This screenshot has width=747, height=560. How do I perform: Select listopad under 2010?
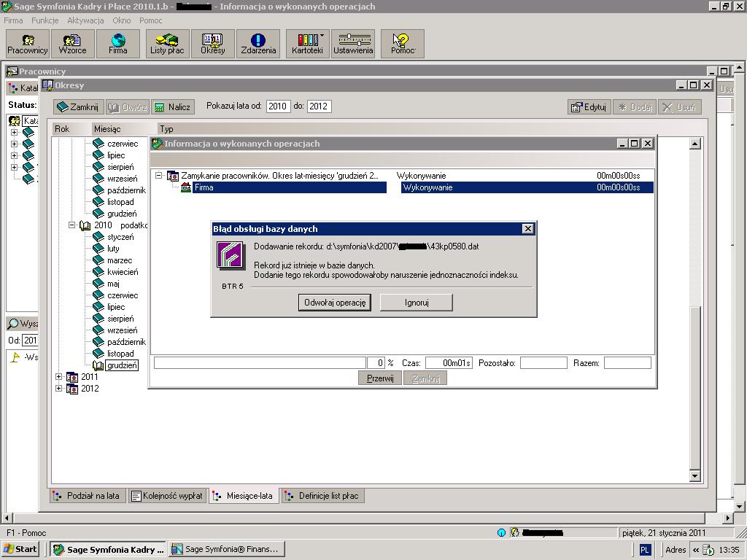tap(120, 354)
